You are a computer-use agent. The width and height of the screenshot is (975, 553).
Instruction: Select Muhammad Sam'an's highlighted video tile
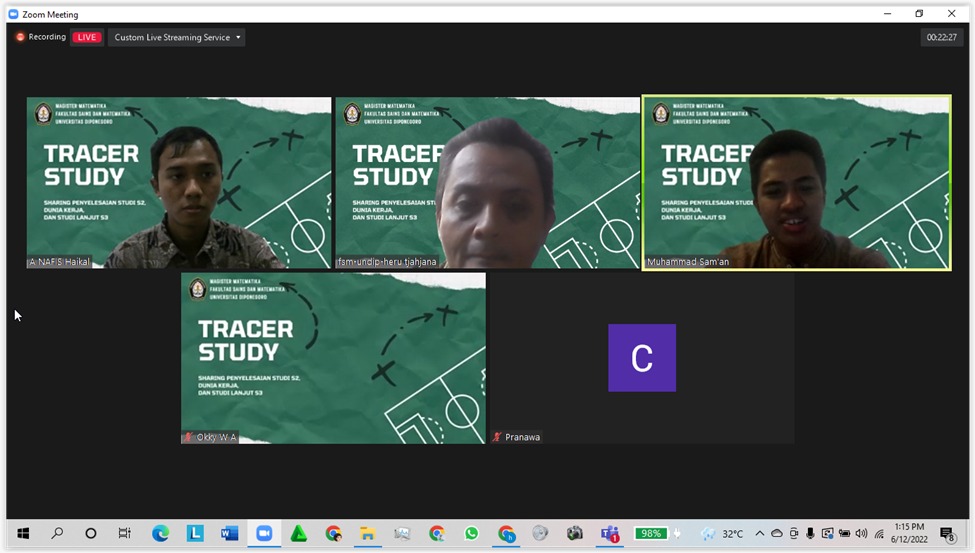tap(796, 182)
